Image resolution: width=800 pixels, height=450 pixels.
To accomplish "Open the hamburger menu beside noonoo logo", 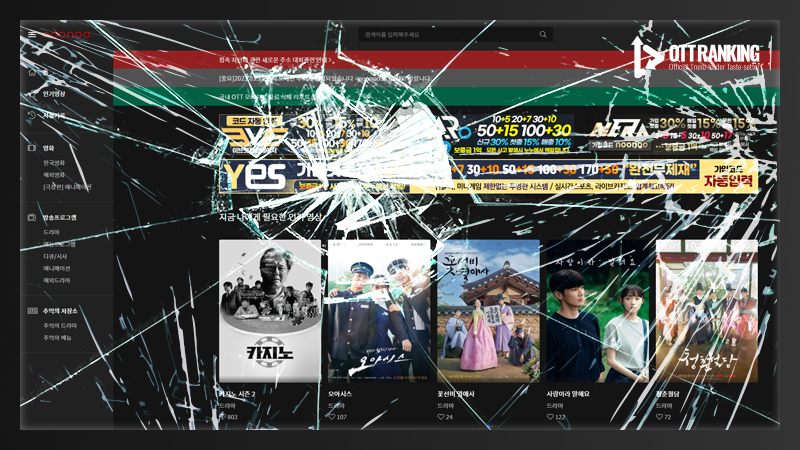I will pos(32,34).
